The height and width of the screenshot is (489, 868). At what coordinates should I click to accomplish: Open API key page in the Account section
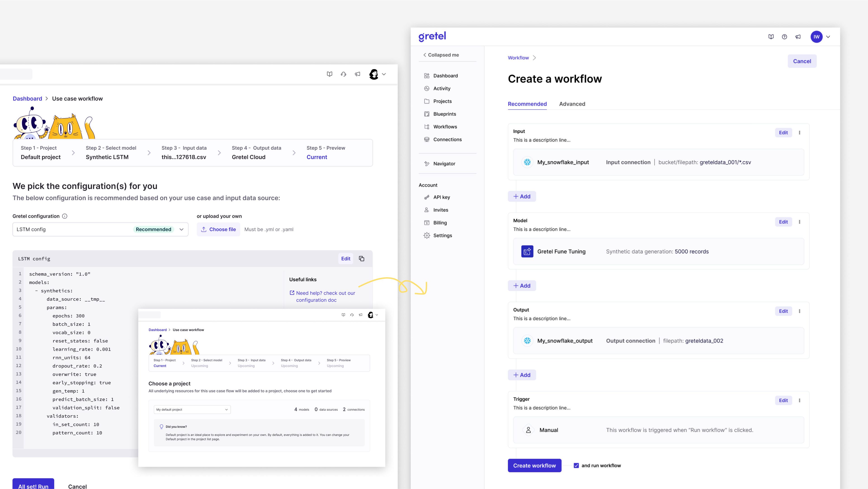tap(441, 197)
